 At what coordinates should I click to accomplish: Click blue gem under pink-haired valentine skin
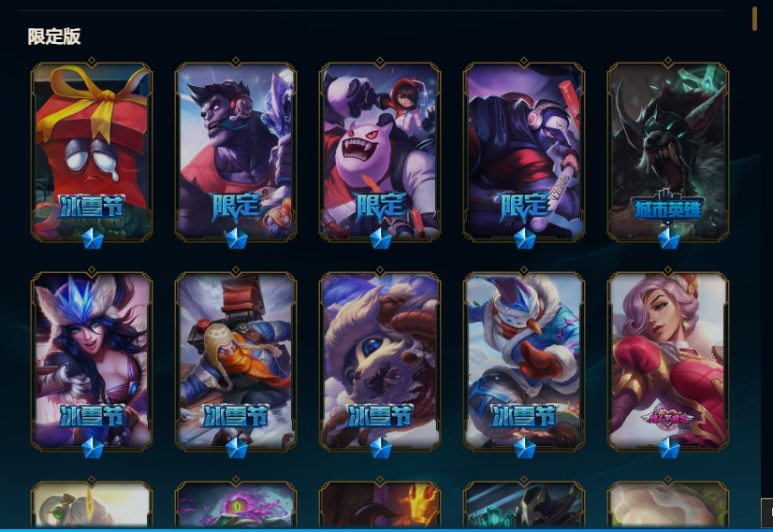point(668,448)
